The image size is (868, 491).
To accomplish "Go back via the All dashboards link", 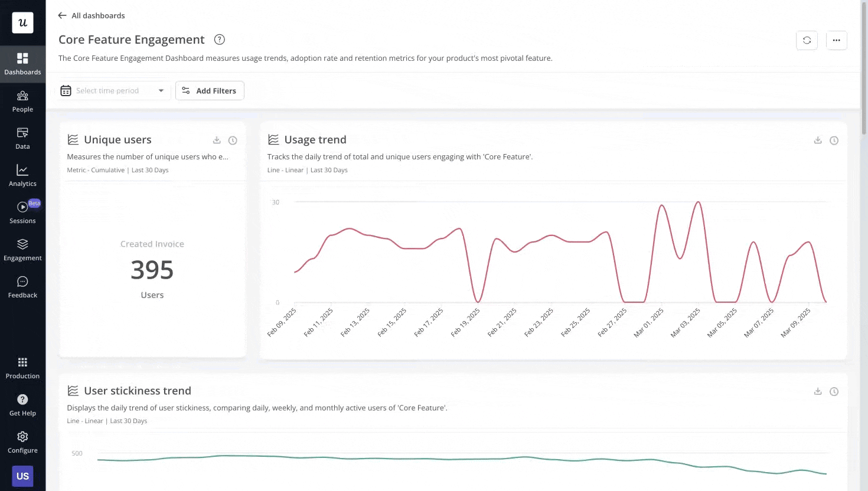I will (x=91, y=15).
